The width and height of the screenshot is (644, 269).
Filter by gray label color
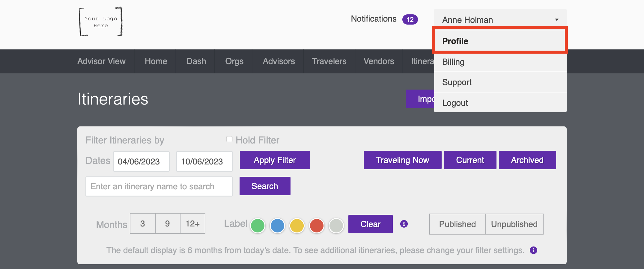point(336,226)
